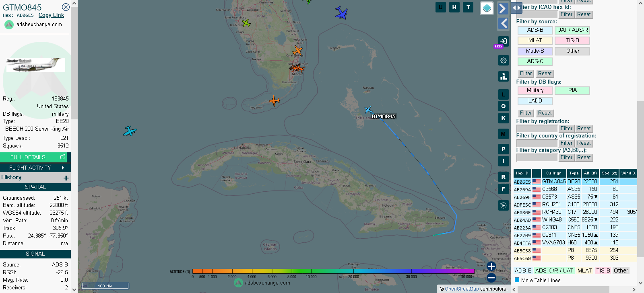Open the BE20 aircraft photo thumbnail

pos(35,65)
